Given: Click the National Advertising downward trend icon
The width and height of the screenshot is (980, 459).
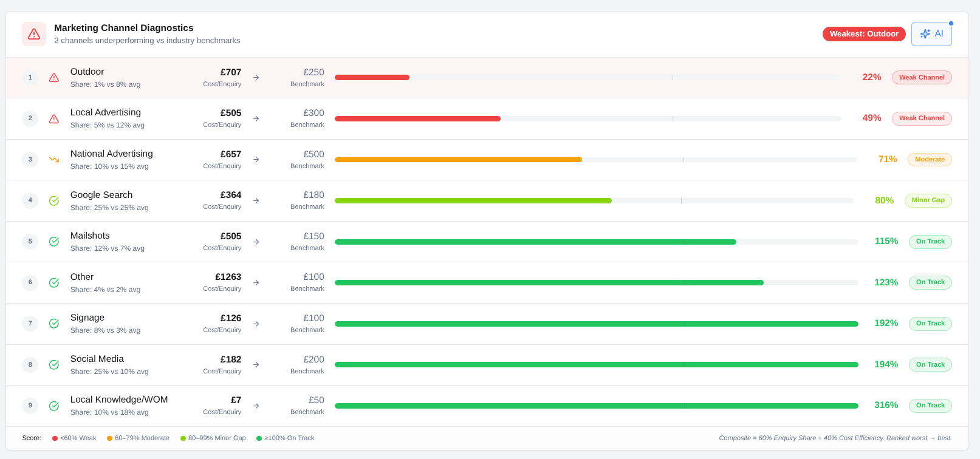Looking at the screenshot, I should pos(54,160).
